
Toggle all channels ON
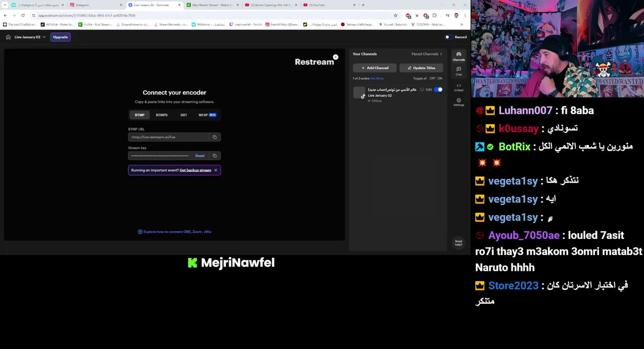tap(440, 79)
